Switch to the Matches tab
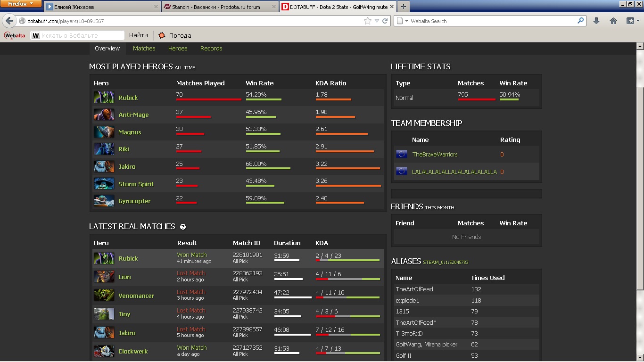The width and height of the screenshot is (644, 362). tap(144, 49)
